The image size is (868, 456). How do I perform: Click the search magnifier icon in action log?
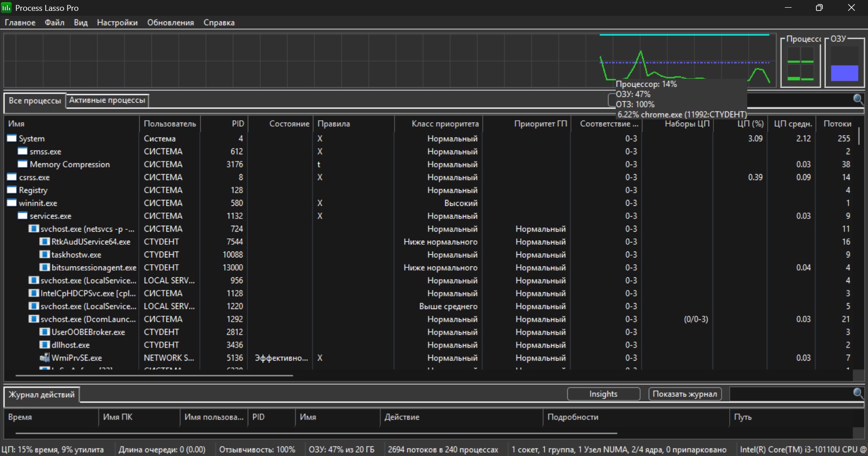(858, 393)
